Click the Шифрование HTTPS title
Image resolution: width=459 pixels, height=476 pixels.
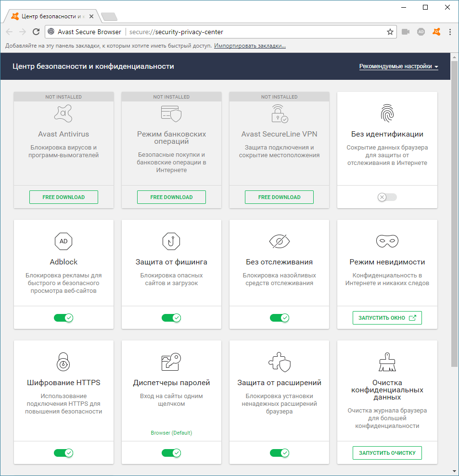pyautogui.click(x=64, y=383)
